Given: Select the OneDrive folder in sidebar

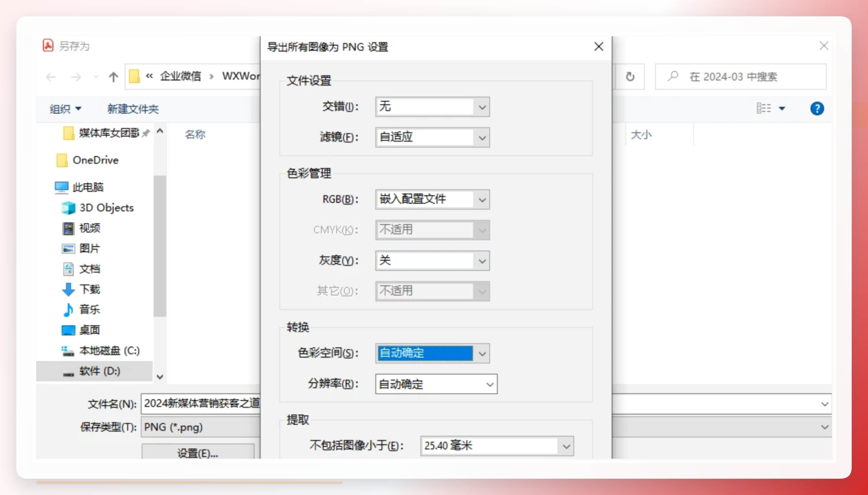Looking at the screenshot, I should coord(88,160).
